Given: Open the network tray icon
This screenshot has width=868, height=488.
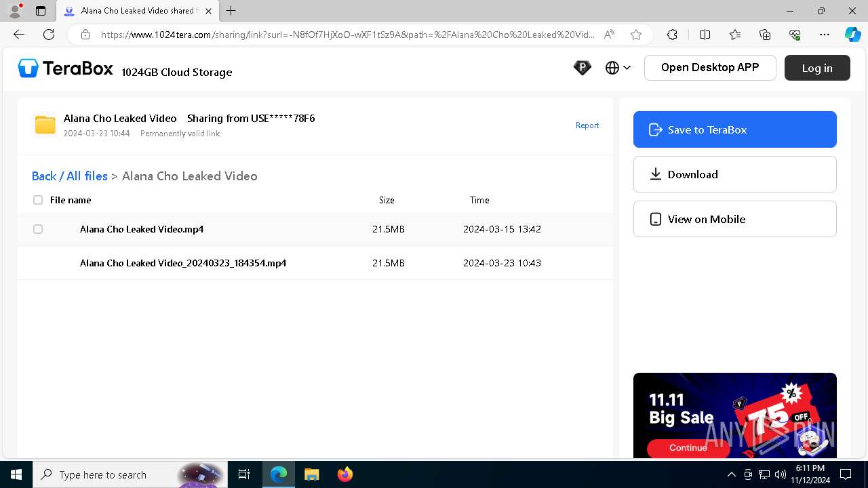Looking at the screenshot, I should pos(764,474).
